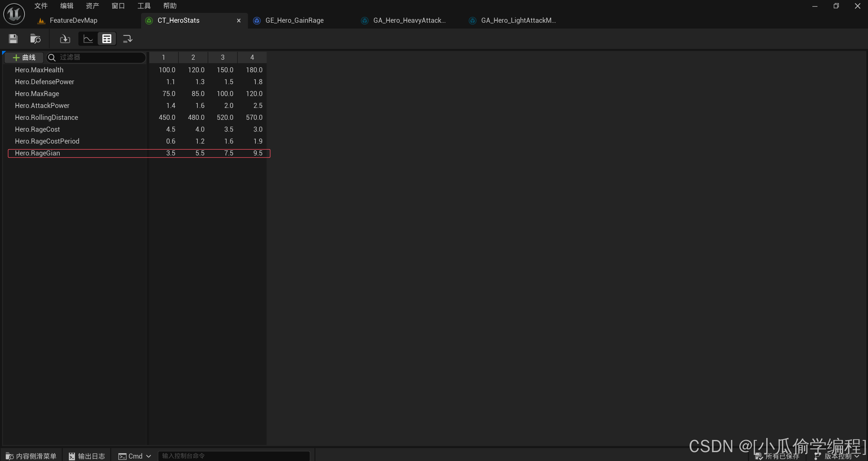868x461 pixels.
Task: Click MaxHealth value 180.0
Action: pyautogui.click(x=254, y=70)
